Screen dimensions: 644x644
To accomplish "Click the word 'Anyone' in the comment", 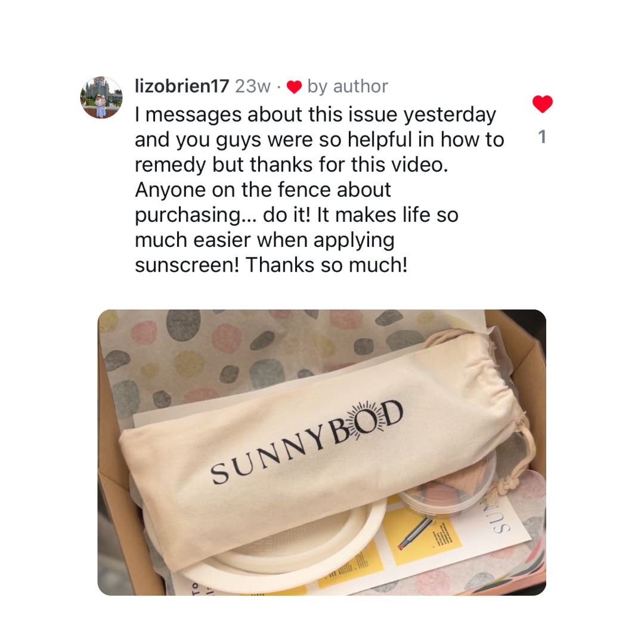I will point(169,191).
